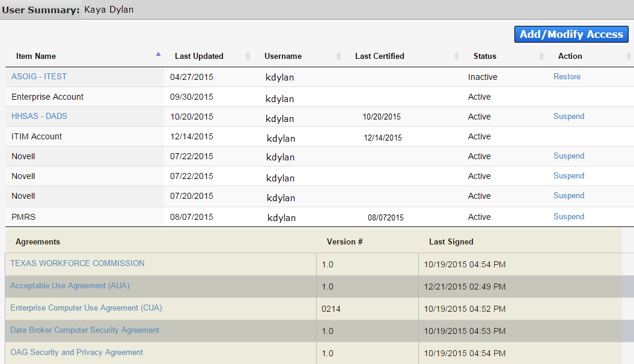Click the Username column header
Image resolution: width=634 pixels, height=364 pixels.
pos(283,56)
